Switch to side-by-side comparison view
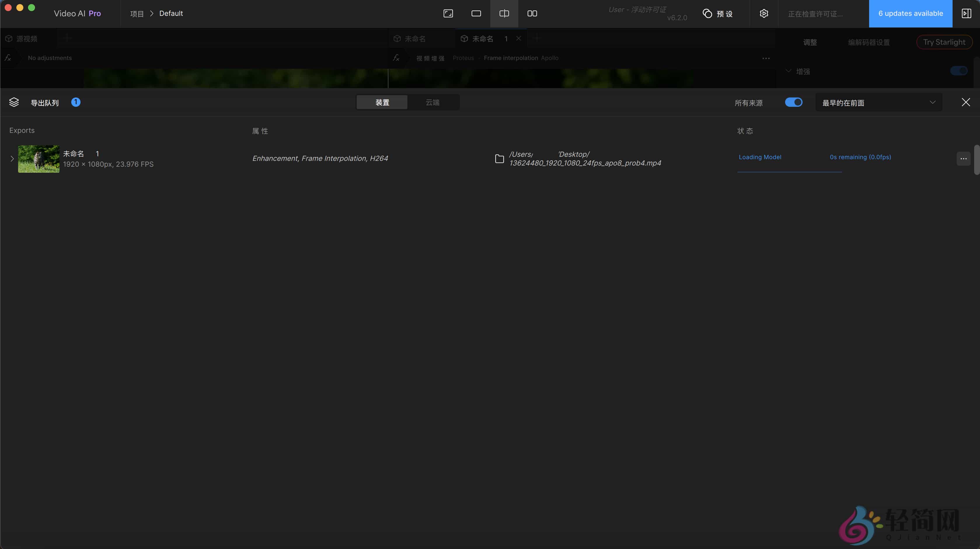Viewport: 980px width, 549px height. tap(504, 13)
